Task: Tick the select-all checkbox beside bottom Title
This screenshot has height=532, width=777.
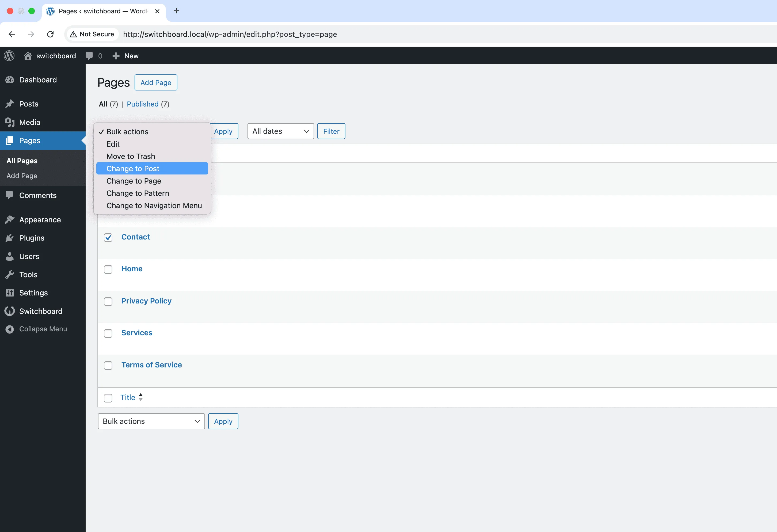Action: (x=108, y=398)
